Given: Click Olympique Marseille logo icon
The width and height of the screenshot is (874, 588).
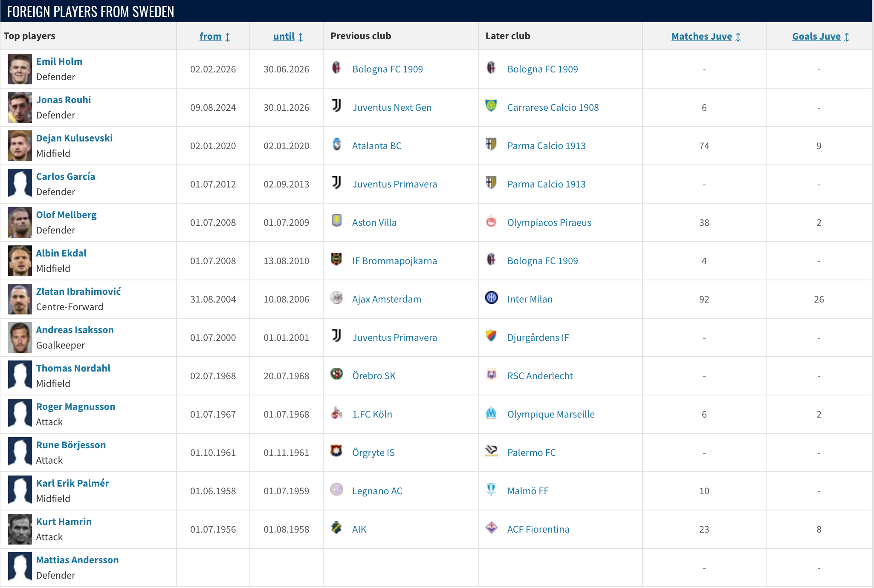Looking at the screenshot, I should coord(491,412).
